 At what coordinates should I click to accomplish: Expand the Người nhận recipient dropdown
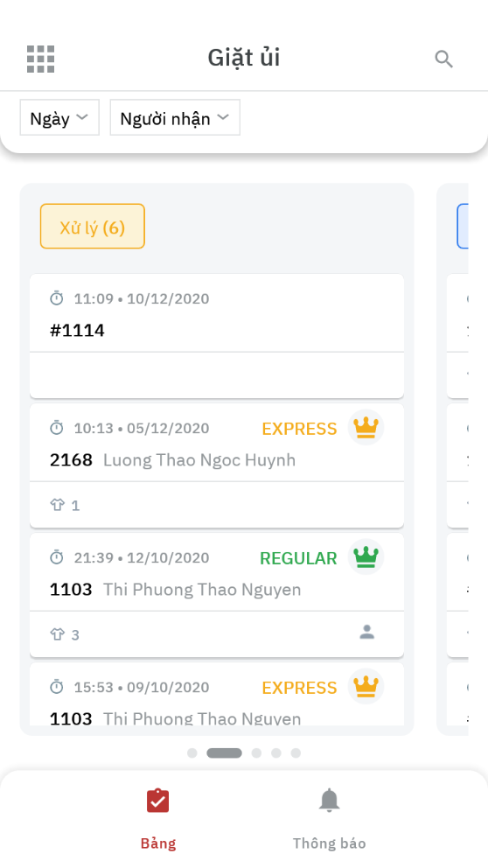(x=175, y=117)
